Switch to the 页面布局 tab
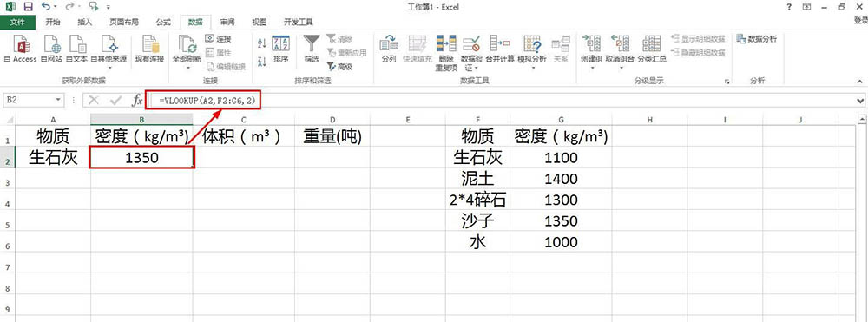The height and width of the screenshot is (322, 868). (124, 22)
